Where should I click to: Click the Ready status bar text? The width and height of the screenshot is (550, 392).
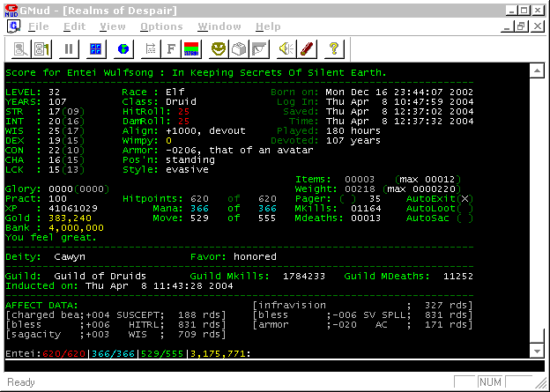tap(21, 382)
